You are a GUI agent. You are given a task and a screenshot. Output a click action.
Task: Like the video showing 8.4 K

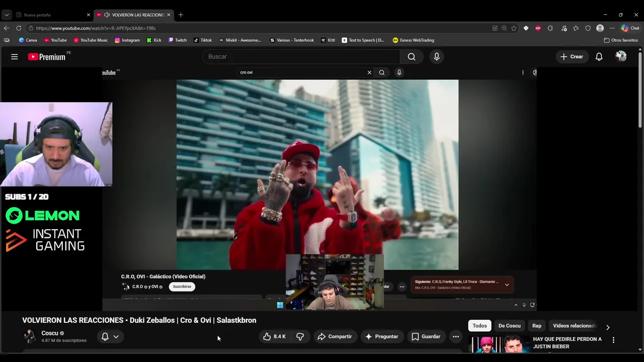[x=274, y=336]
